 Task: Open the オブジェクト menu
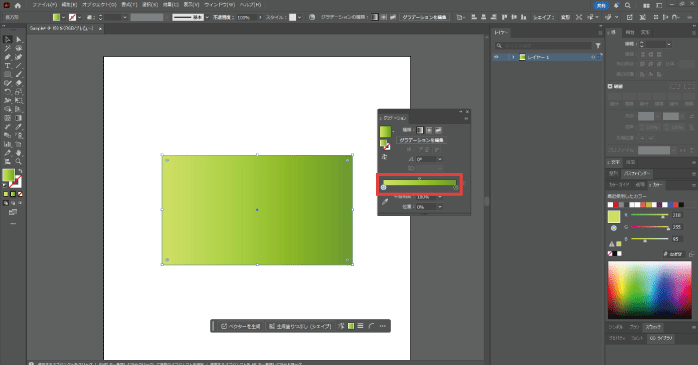[99, 5]
